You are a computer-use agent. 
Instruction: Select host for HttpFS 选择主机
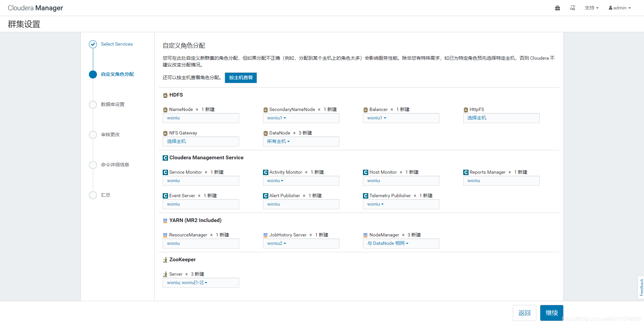(501, 118)
